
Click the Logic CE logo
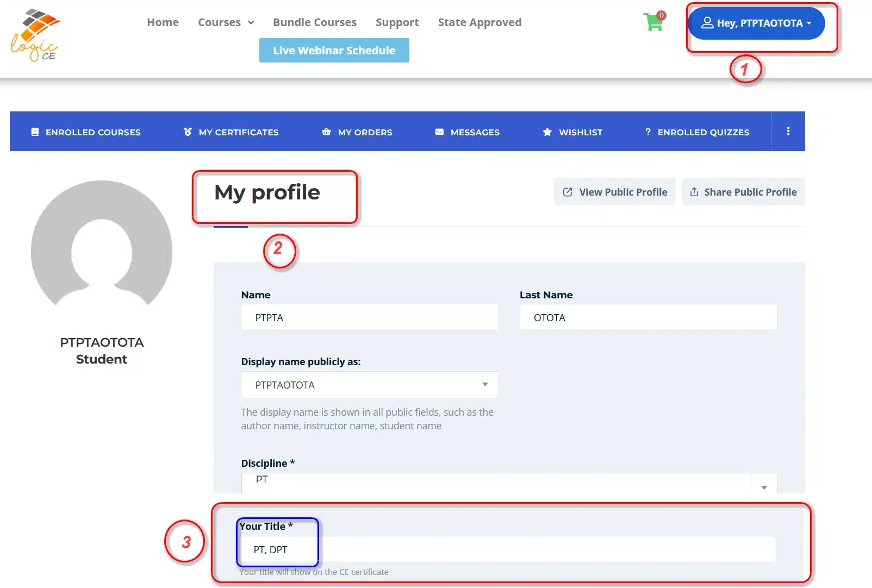click(x=35, y=35)
